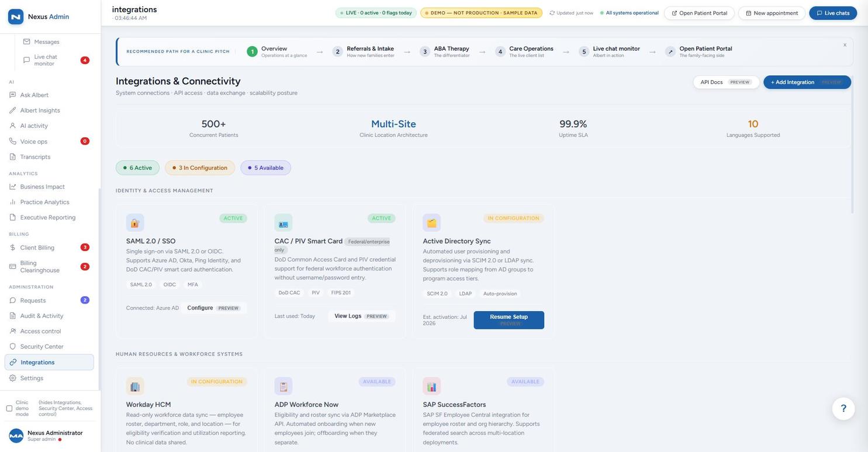Go to step 4 Care Operations
The image size is (868, 452).
pyautogui.click(x=524, y=51)
